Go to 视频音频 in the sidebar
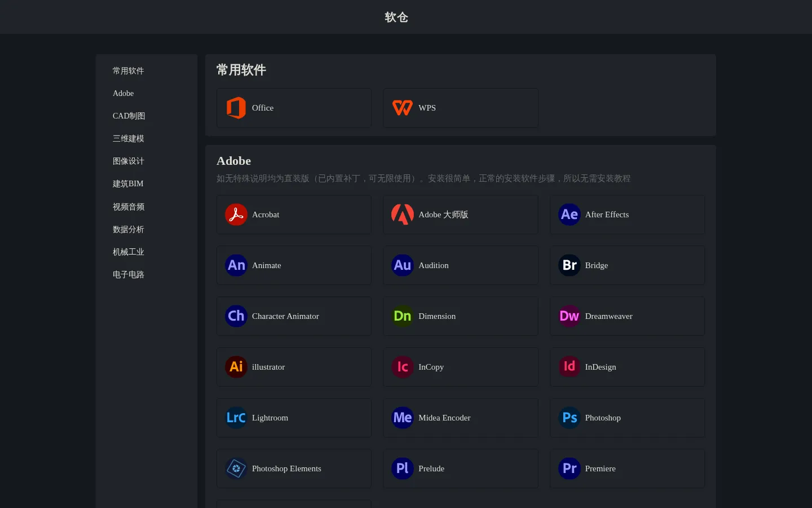The image size is (812, 508). 129,207
